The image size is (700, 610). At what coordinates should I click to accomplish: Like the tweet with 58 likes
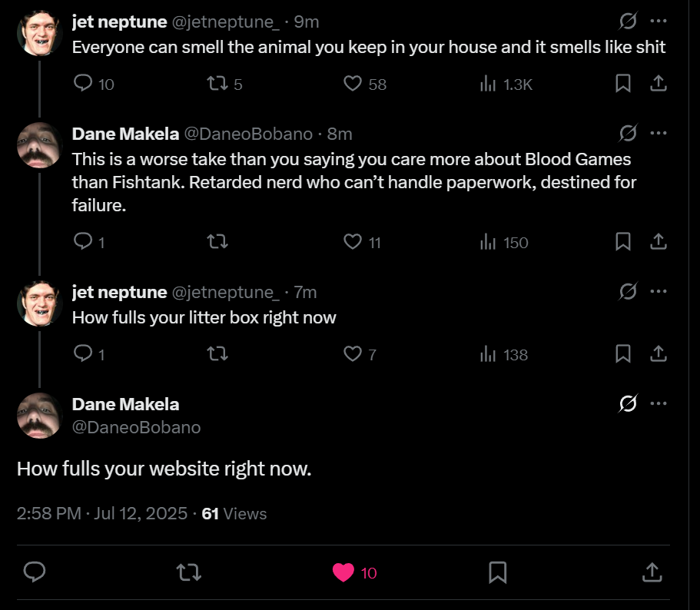coord(353,84)
